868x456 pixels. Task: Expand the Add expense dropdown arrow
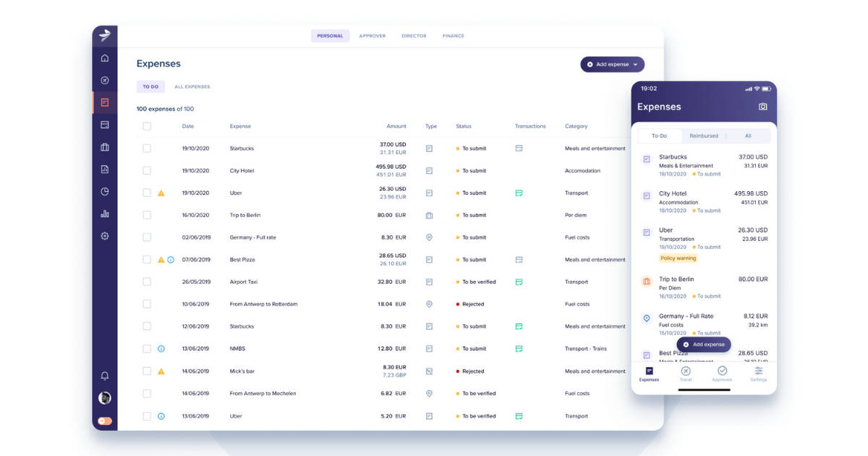click(x=635, y=64)
